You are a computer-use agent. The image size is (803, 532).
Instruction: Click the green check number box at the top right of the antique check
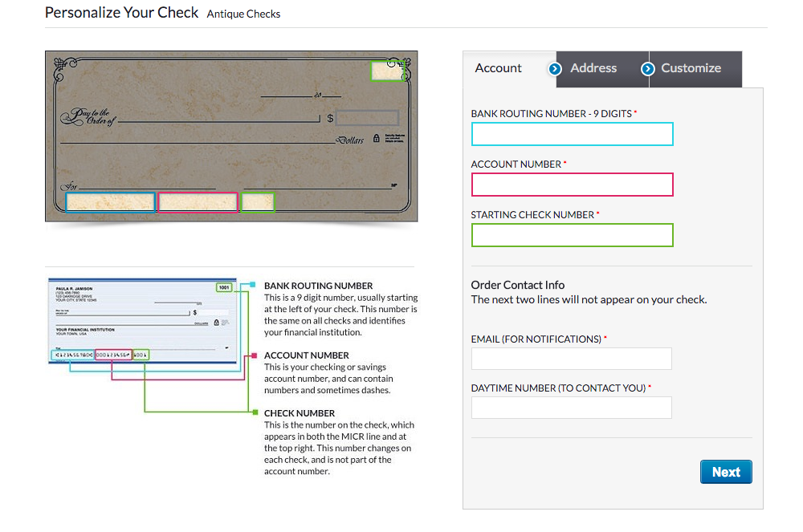pyautogui.click(x=388, y=71)
